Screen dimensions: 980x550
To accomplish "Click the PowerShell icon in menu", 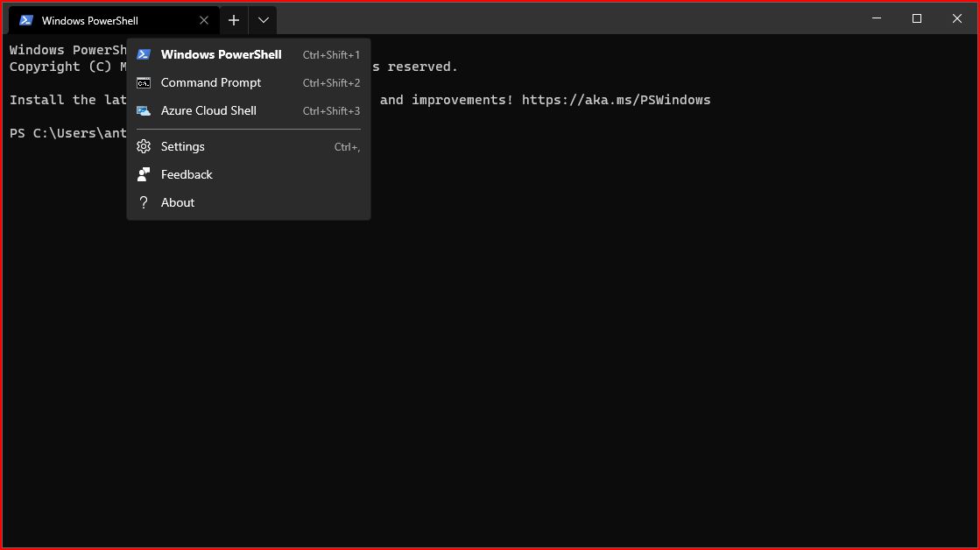I will point(144,54).
